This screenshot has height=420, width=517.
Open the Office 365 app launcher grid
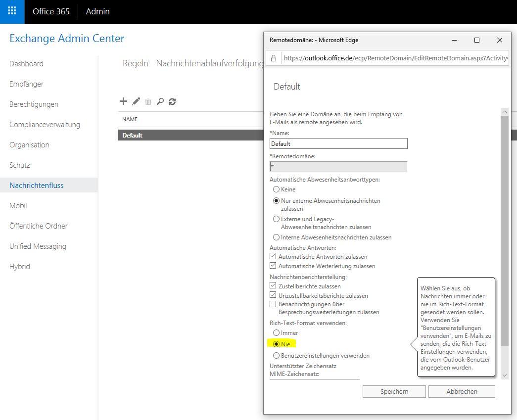point(12,12)
